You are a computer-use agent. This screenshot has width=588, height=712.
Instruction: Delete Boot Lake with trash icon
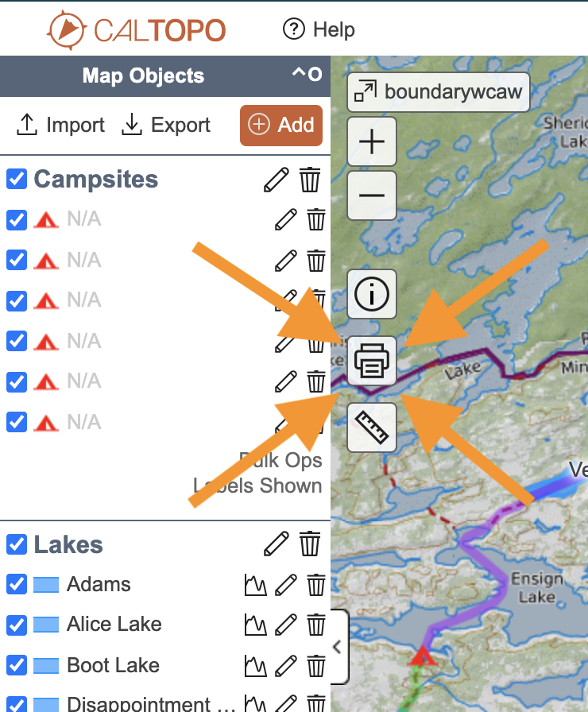click(316, 666)
